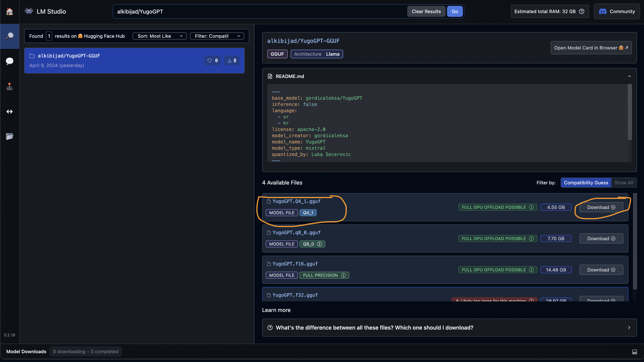This screenshot has height=362, width=644.
Task: Open the Filter: Compatil dropdown
Action: 217,36
